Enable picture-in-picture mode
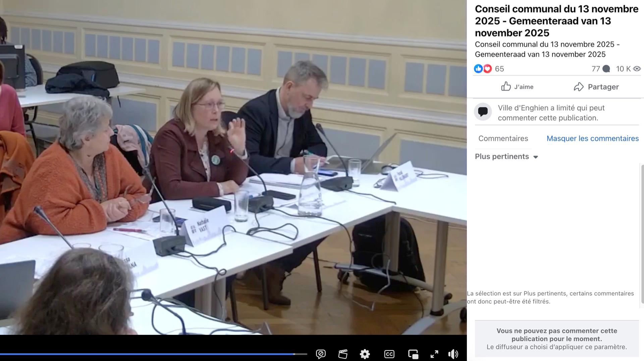 coord(413,354)
